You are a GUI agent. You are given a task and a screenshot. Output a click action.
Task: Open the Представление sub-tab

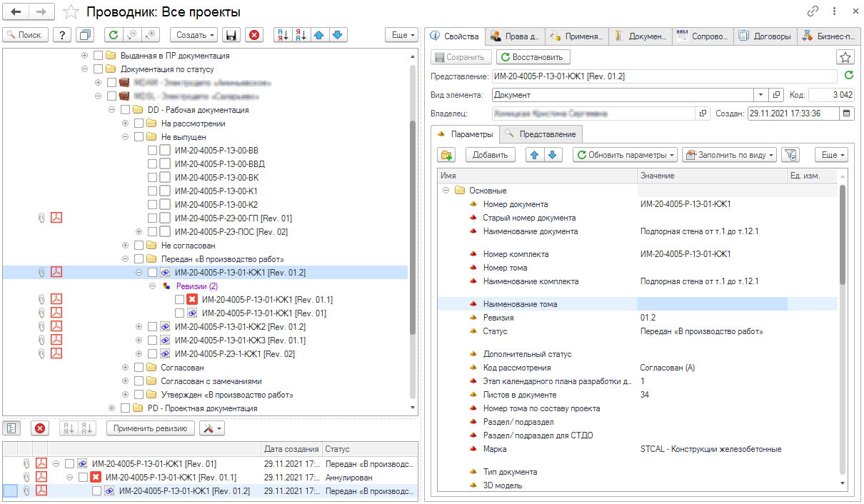point(541,133)
